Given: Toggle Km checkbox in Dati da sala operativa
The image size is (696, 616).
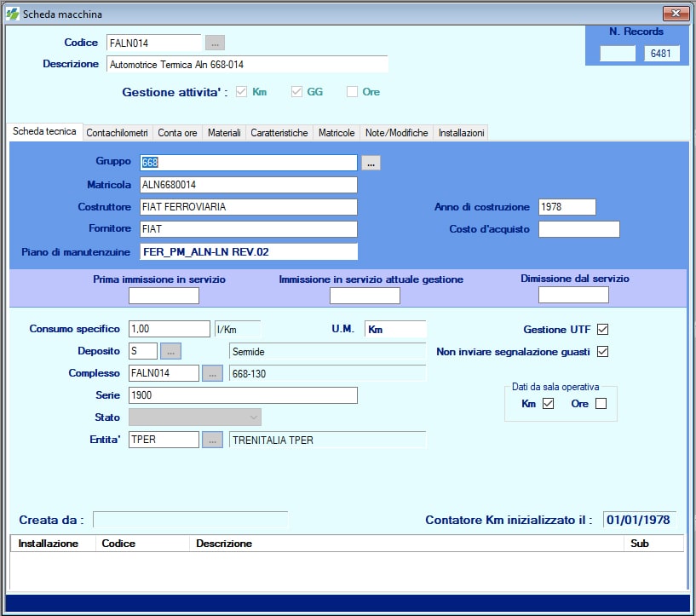Looking at the screenshot, I should coord(548,403).
